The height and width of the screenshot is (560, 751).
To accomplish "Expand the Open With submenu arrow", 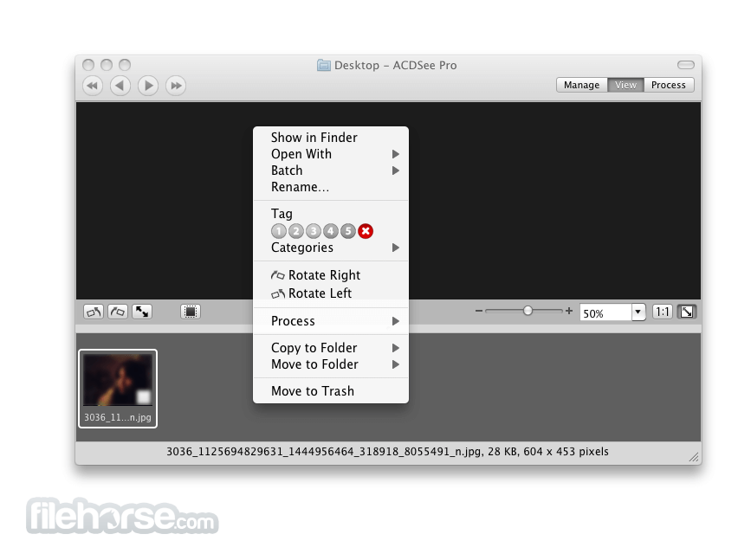I will (396, 154).
